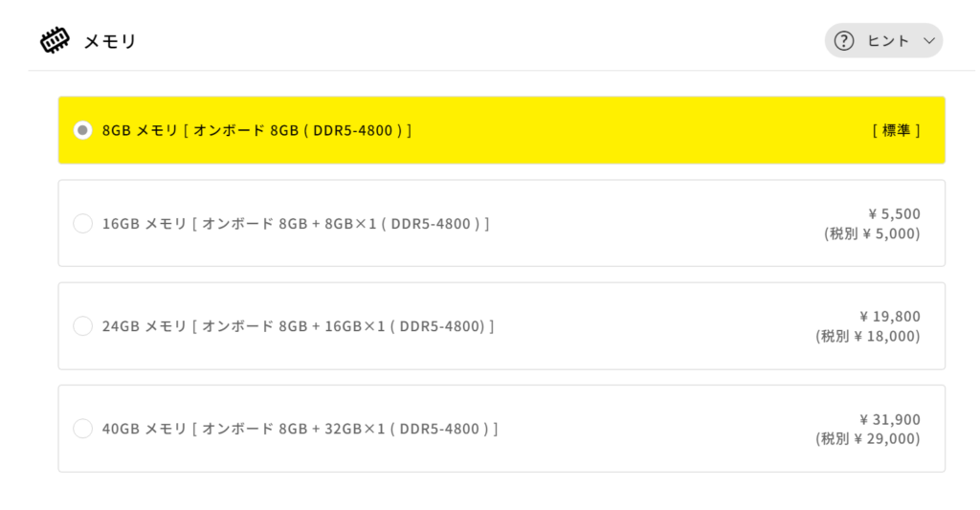Click the question mark hint icon
This screenshot has width=980, height=510.
click(x=844, y=40)
